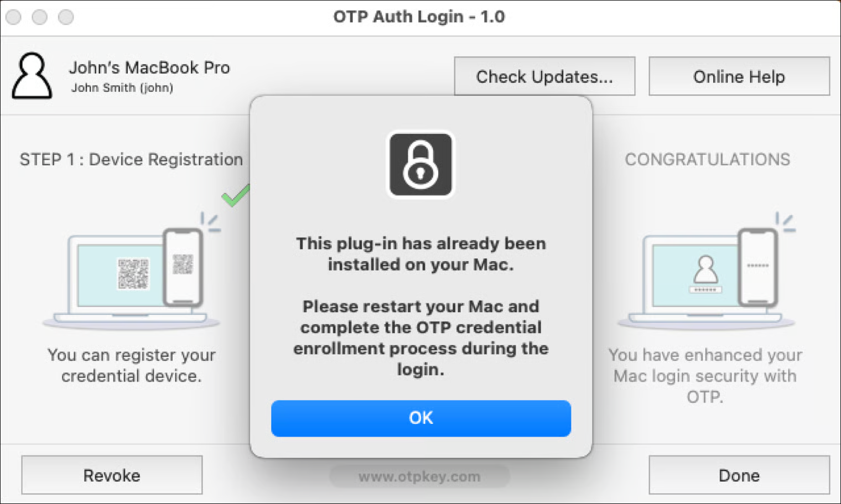Click the John's MacBook Pro device name
The width and height of the screenshot is (841, 504).
(149, 67)
